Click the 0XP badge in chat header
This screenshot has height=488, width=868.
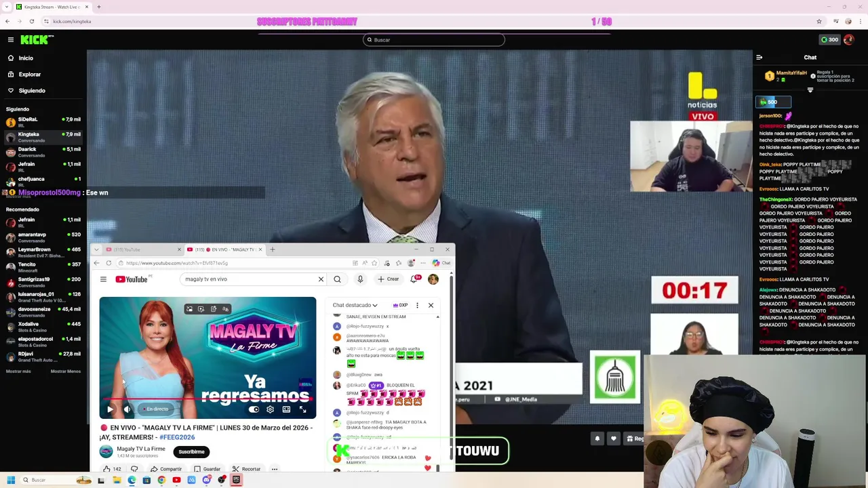[x=400, y=305]
